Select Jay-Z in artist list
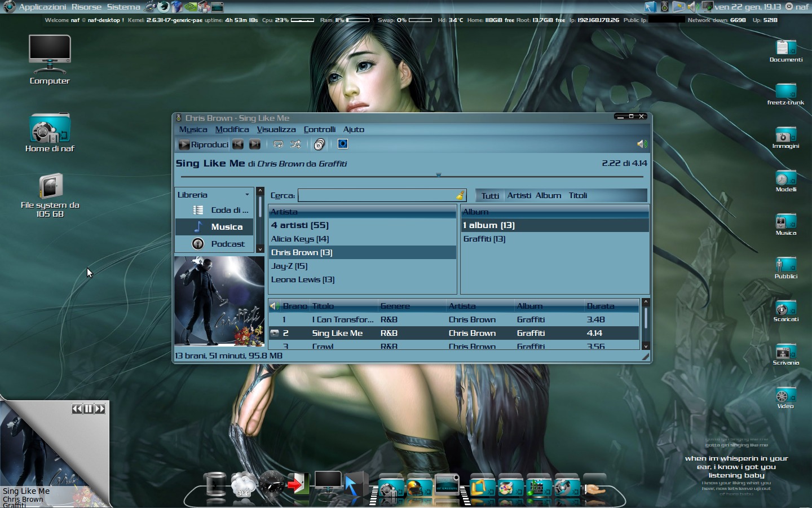Image resolution: width=812 pixels, height=508 pixels. (362, 266)
